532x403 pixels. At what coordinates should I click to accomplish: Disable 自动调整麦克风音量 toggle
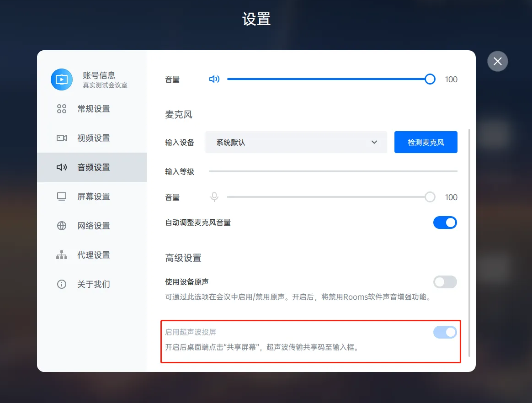pos(445,223)
